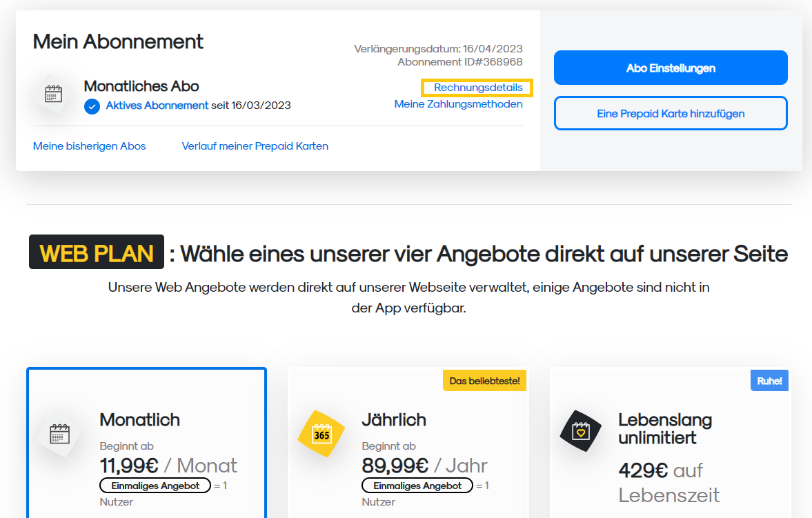Click the calendar icon beside Monatliches Abo
This screenshot has height=518, width=812.
(x=53, y=94)
